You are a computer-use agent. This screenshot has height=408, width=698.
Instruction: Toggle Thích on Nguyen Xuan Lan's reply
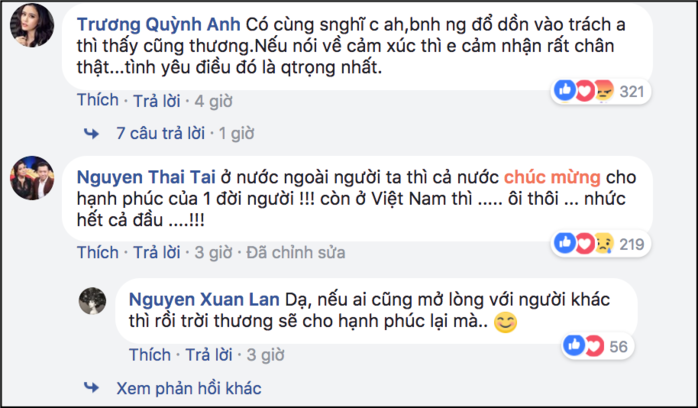click(150, 355)
